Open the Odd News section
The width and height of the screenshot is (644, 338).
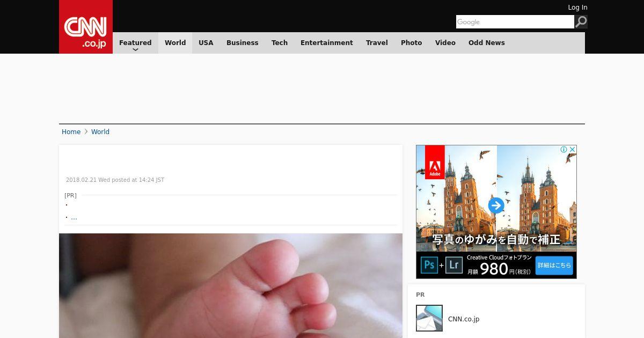(487, 43)
